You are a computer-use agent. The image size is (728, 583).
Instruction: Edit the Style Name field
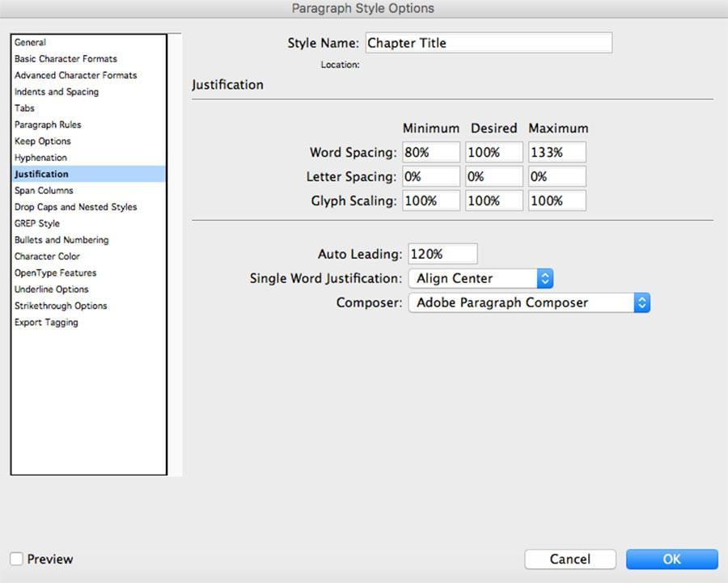[x=489, y=43]
